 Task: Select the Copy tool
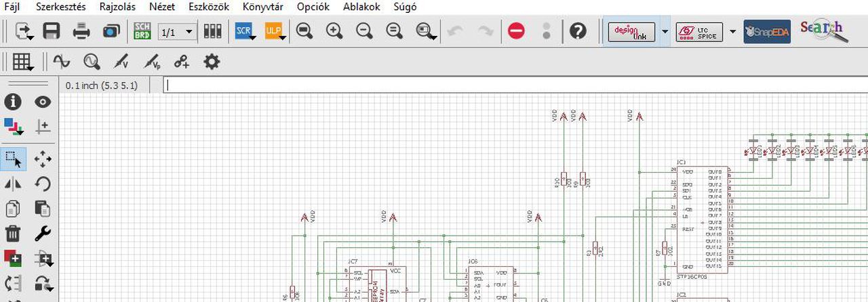coord(13,209)
